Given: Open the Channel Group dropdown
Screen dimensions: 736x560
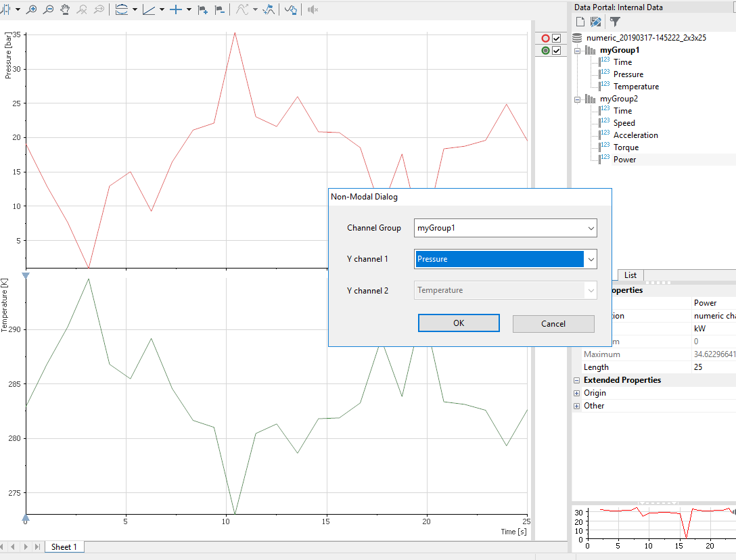Looking at the screenshot, I should [591, 228].
